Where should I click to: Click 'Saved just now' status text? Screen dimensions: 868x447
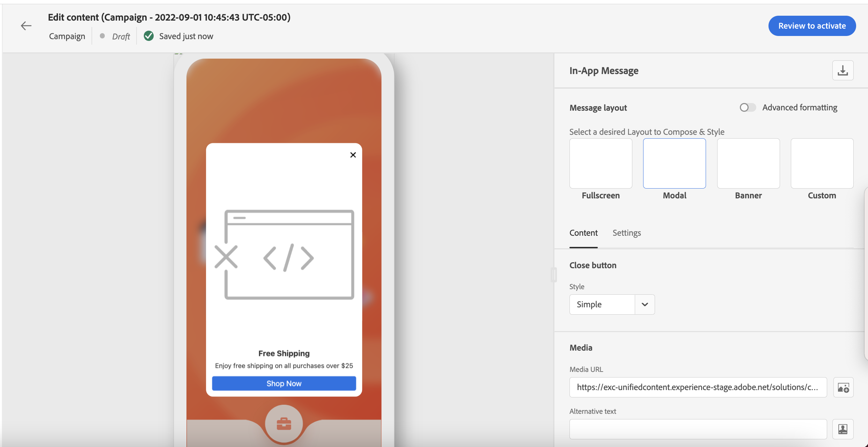pyautogui.click(x=186, y=36)
